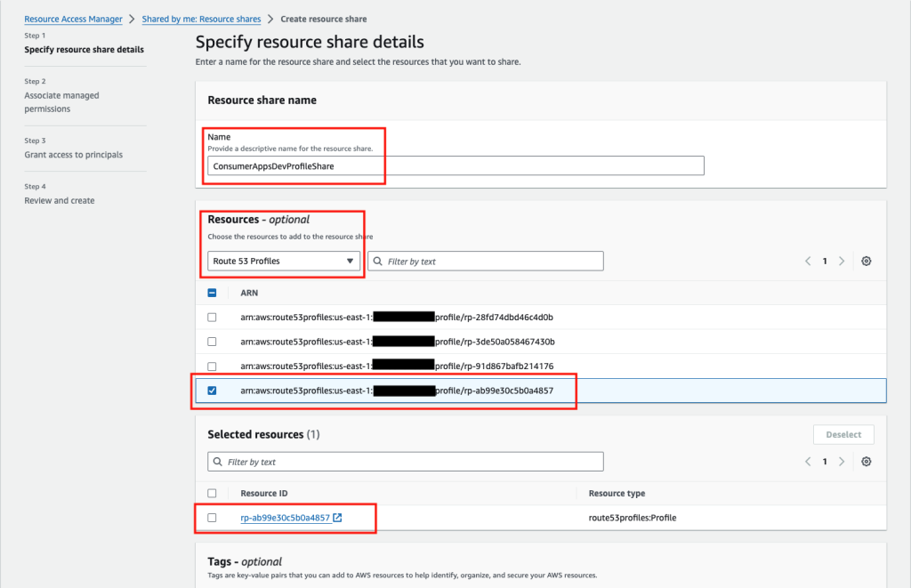This screenshot has width=911, height=588.
Task: Click the Deselect button
Action: [842, 434]
